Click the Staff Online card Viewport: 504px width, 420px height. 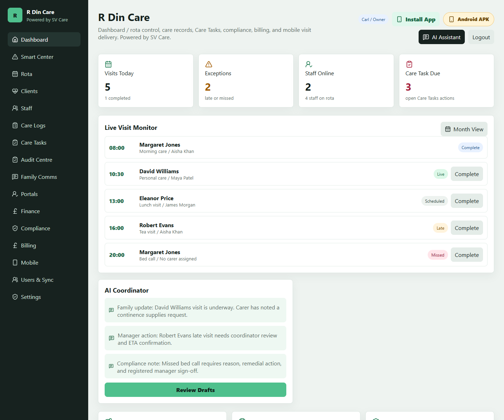point(346,80)
